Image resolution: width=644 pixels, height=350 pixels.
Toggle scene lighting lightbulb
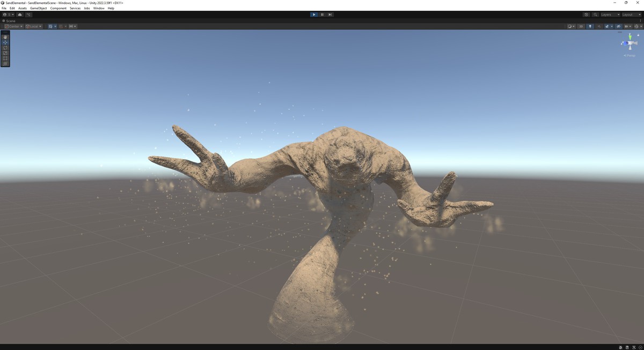pyautogui.click(x=590, y=26)
